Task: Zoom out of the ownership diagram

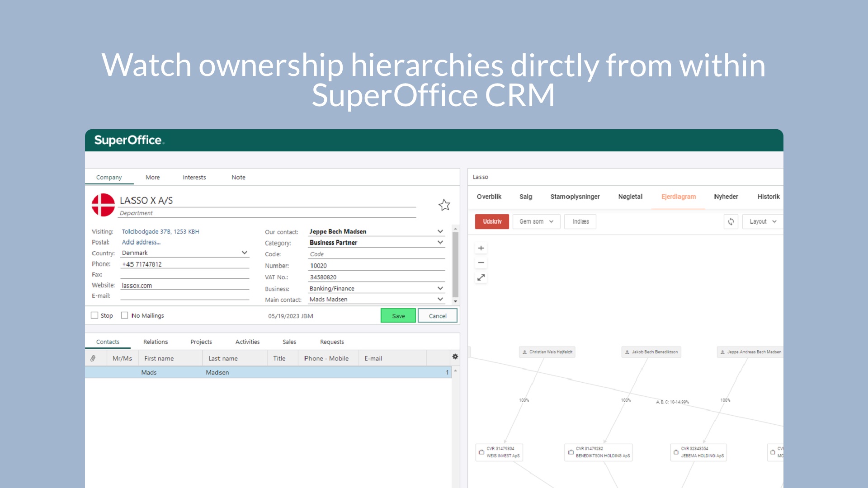Action: 481,263
